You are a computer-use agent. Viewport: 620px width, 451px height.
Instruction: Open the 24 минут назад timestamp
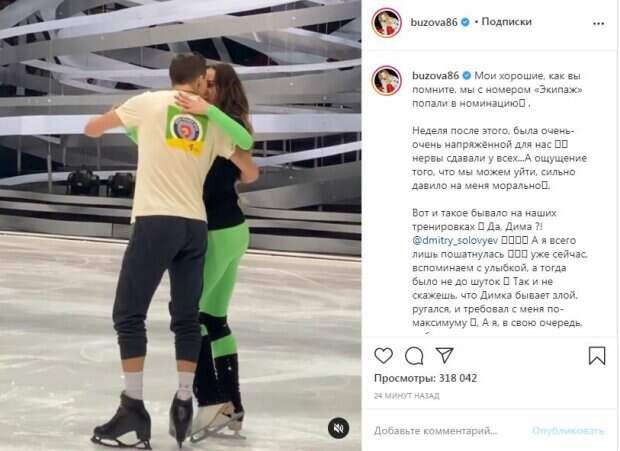click(406, 396)
